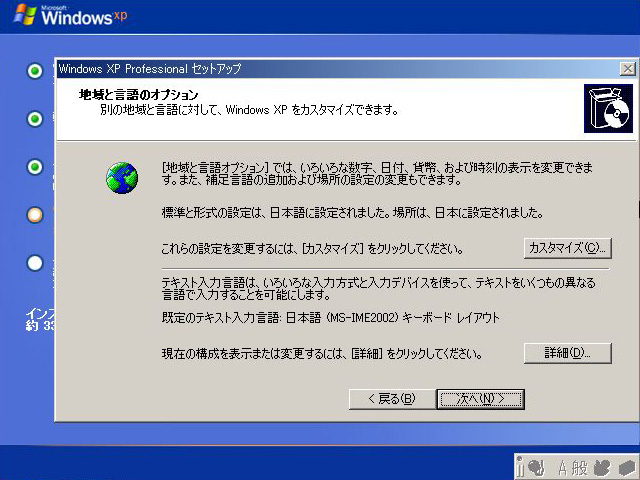Image resolution: width=640 pixels, height=480 pixels.
Task: Click paragraph starting '[地域と言語オプション] では'
Action: (x=378, y=173)
